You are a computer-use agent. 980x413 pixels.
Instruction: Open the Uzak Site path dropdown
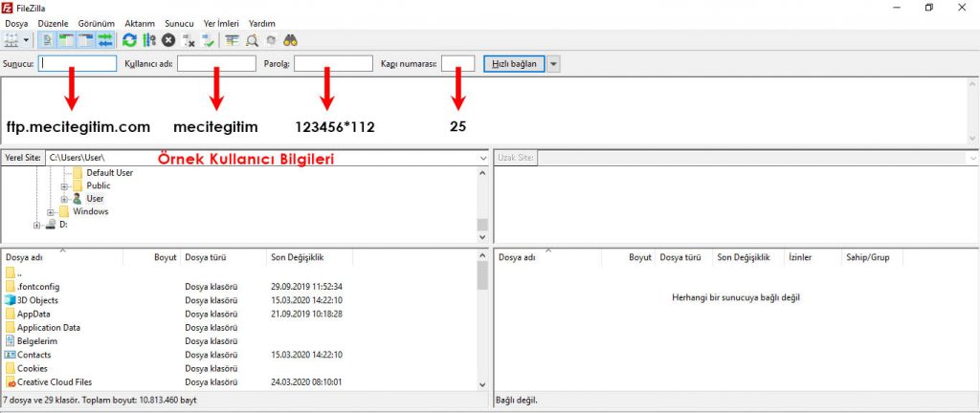click(973, 159)
